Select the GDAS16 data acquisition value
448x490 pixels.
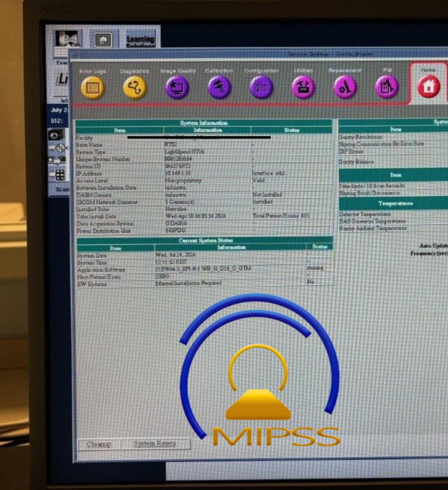click(176, 223)
